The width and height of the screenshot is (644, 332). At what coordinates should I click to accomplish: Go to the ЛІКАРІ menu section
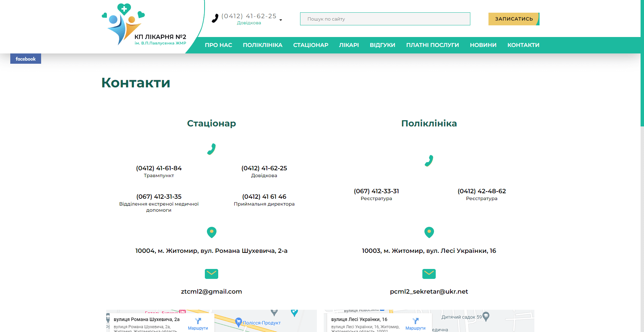coord(349,45)
